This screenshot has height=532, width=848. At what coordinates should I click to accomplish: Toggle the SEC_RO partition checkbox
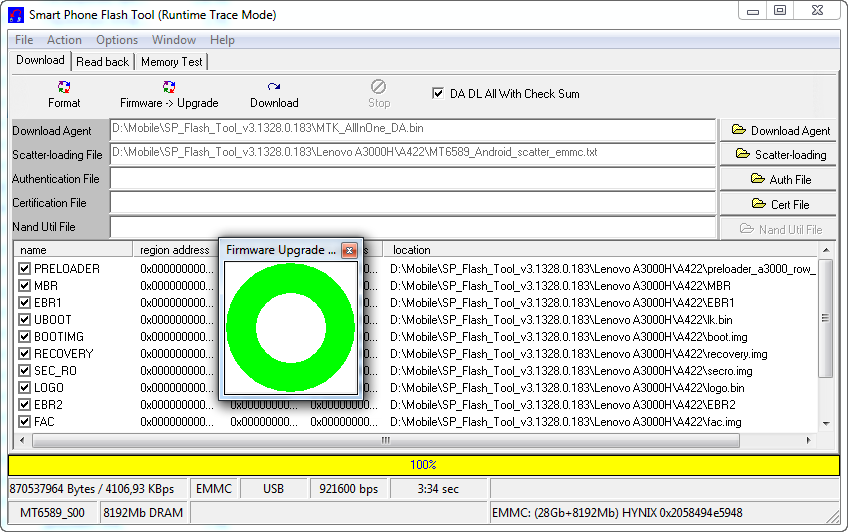coord(24,371)
